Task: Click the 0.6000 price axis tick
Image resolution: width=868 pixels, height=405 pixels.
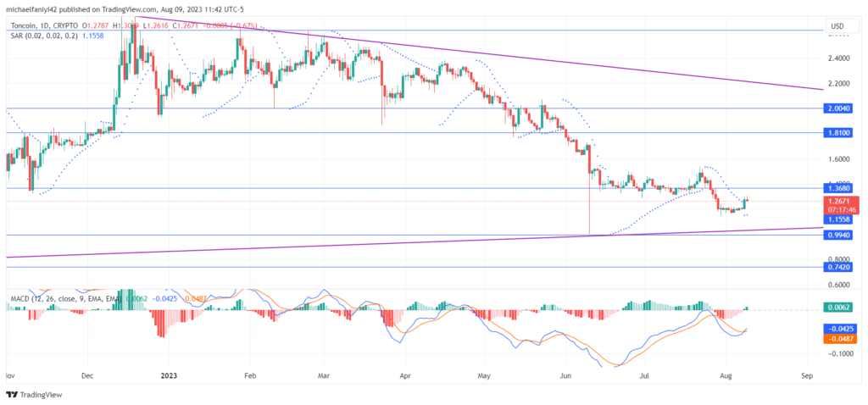Action: pyautogui.click(x=838, y=285)
